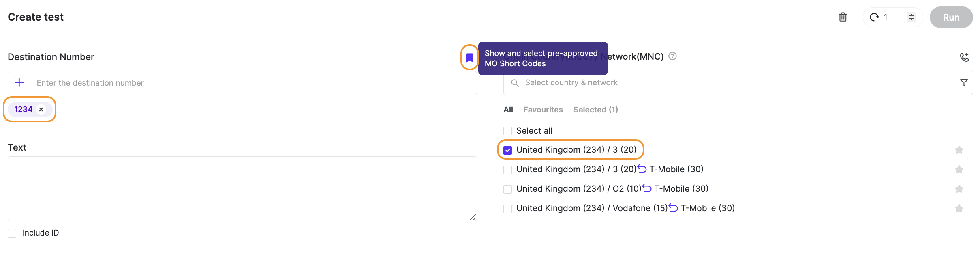Image resolution: width=980 pixels, height=255 pixels.
Task: Uncheck United Kingdom (234) / 3 (20)
Action: pos(507,150)
